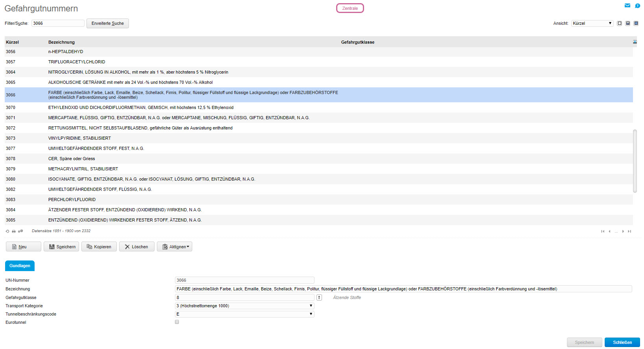
Task: Sort by the Kürzel column header
Action: [13, 42]
